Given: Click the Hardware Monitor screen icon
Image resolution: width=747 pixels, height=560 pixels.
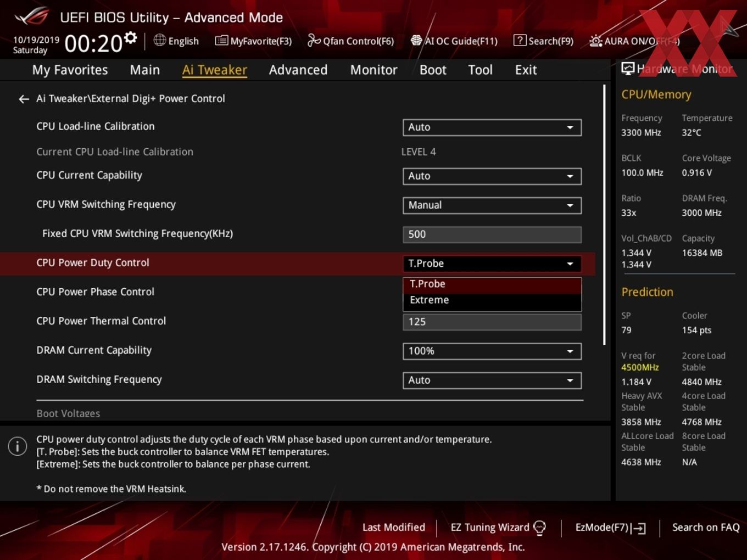Looking at the screenshot, I should 628,69.
